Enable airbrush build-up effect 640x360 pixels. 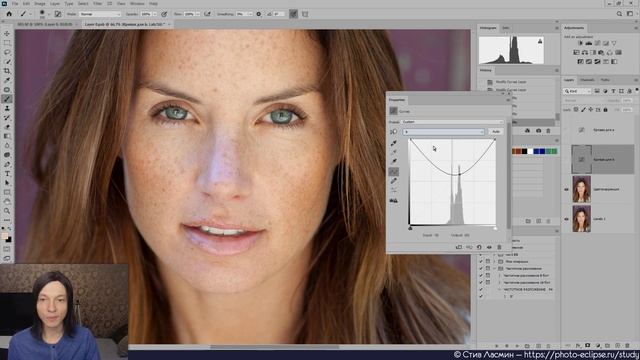pyautogui.click(x=207, y=14)
